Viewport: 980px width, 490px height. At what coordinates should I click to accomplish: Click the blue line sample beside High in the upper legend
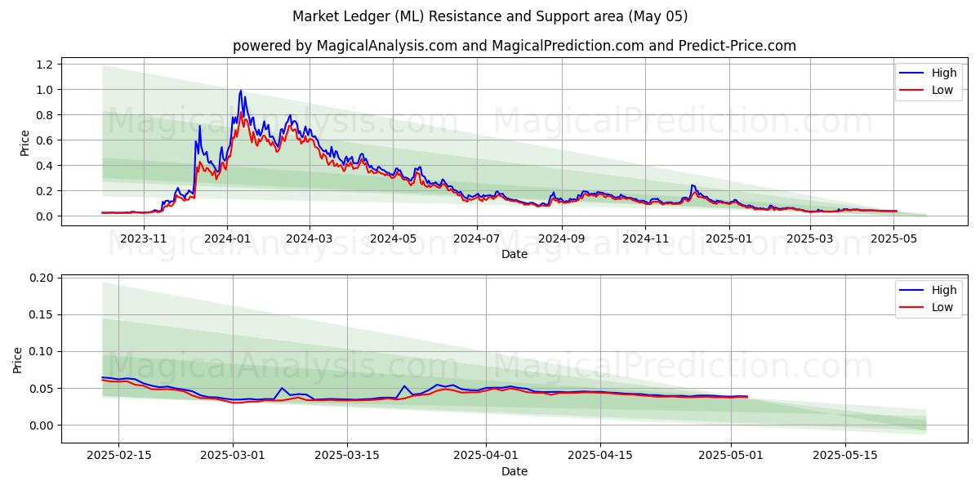(912, 73)
